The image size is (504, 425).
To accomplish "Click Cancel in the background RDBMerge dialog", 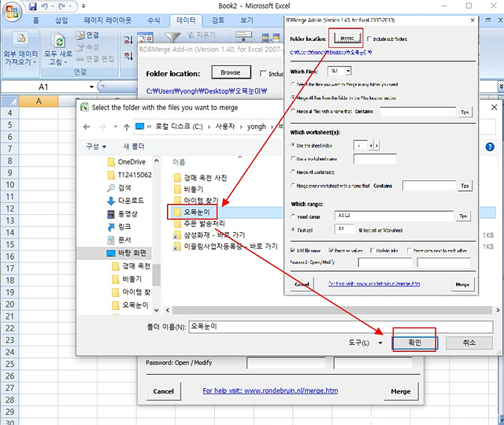I will click(x=163, y=391).
